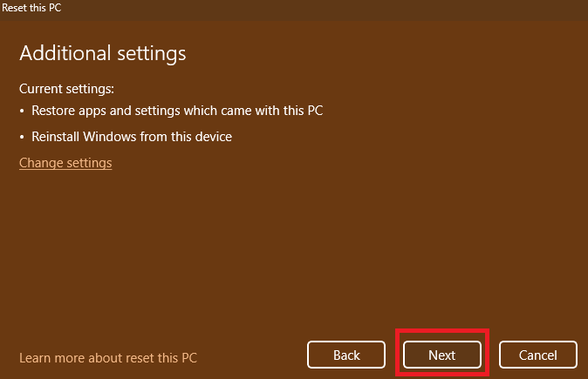Screen dimensions: 588x379
Task: Return to the previous reset page
Action: click(x=346, y=355)
